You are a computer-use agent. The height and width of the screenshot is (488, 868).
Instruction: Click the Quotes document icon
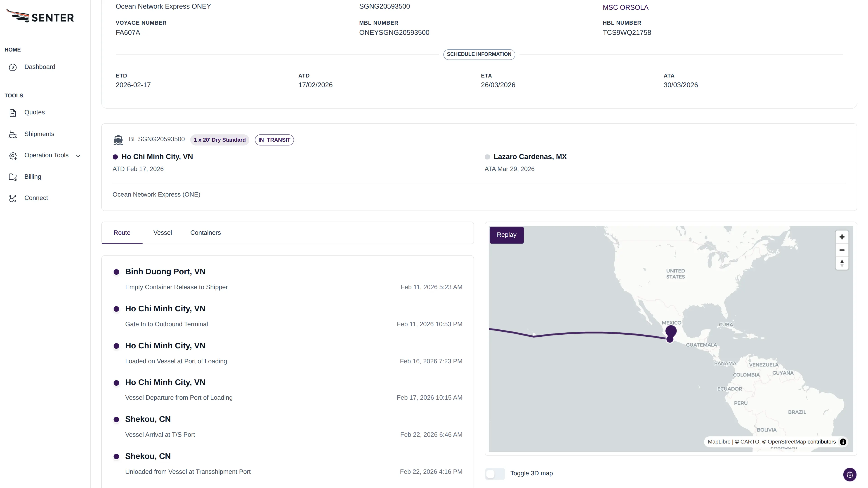(13, 113)
